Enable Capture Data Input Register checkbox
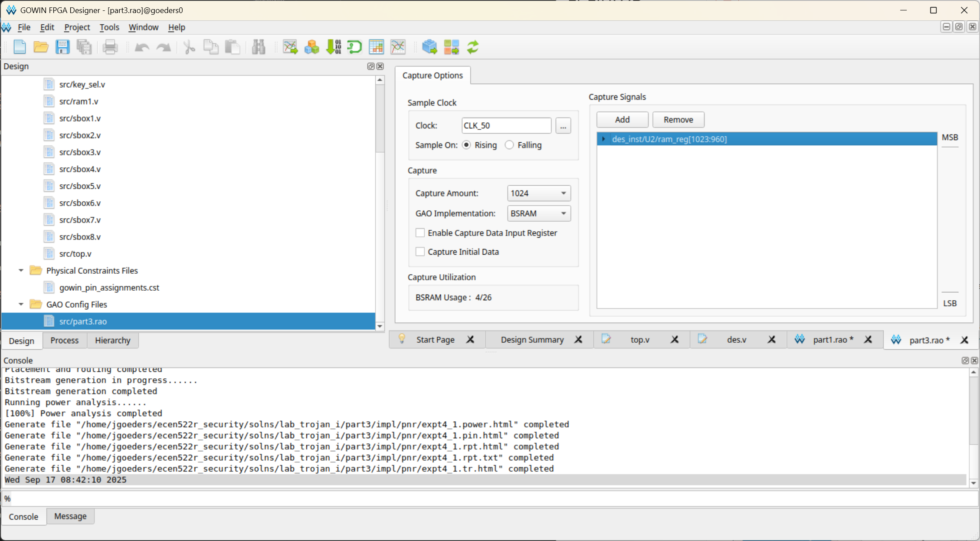This screenshot has width=980, height=541. pos(420,233)
